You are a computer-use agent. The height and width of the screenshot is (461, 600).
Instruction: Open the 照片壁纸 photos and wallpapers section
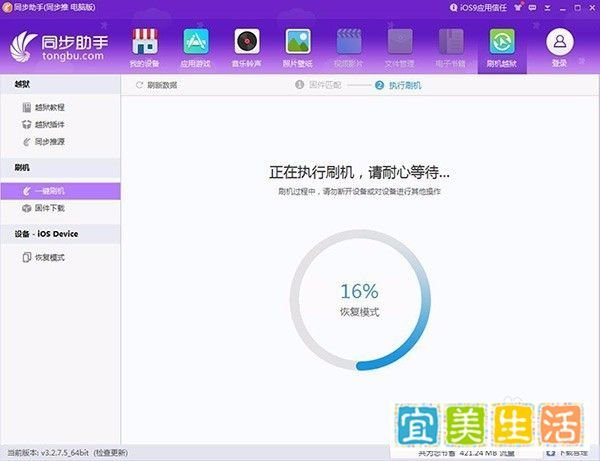298,48
